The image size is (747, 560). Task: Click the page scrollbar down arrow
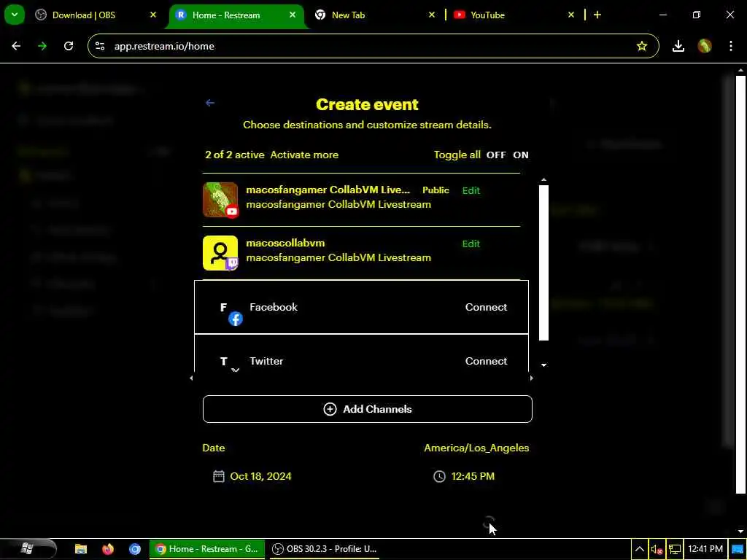(x=740, y=532)
